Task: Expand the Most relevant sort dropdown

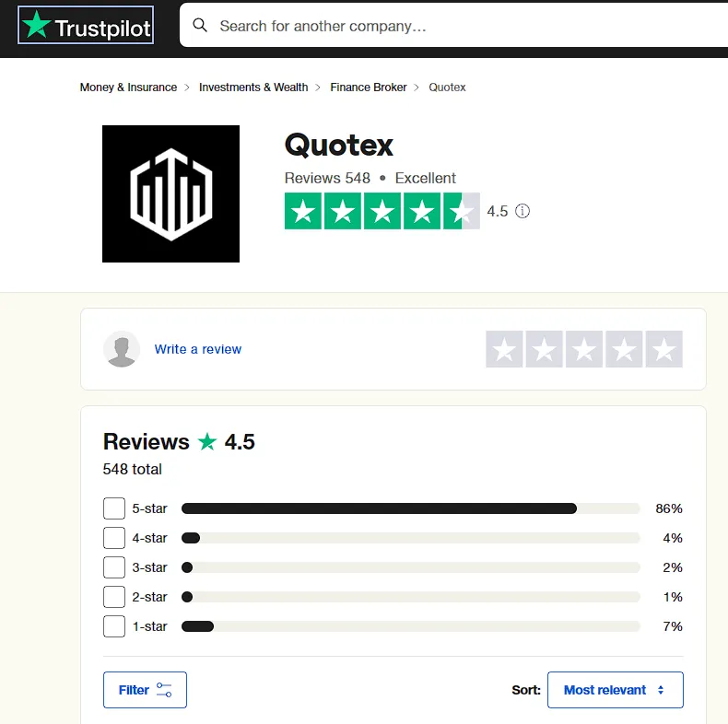Action: point(616,690)
